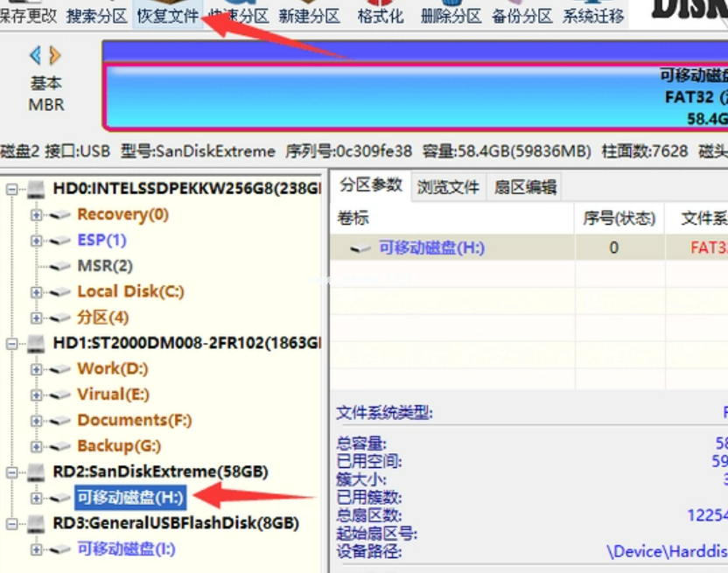Select 可移动磁盘(H:) row in partition table
This screenshot has height=573, width=728.
[430, 248]
